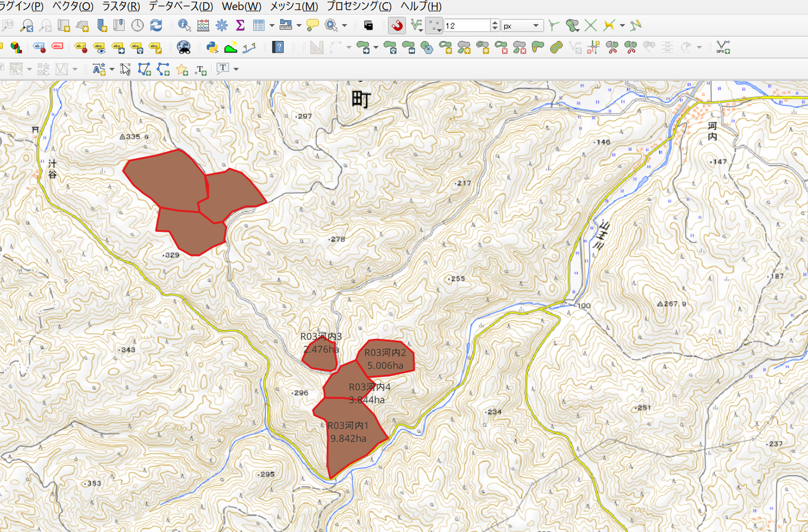808x532 pixels.
Task: Click the snapping tolerance spinner arrows
Action: pyautogui.click(x=495, y=26)
